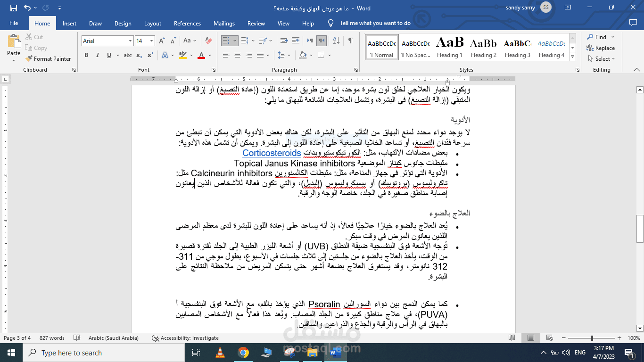This screenshot has height=362, width=644.
Task: Follow the Corticosteroids hyperlink
Action: click(272, 153)
